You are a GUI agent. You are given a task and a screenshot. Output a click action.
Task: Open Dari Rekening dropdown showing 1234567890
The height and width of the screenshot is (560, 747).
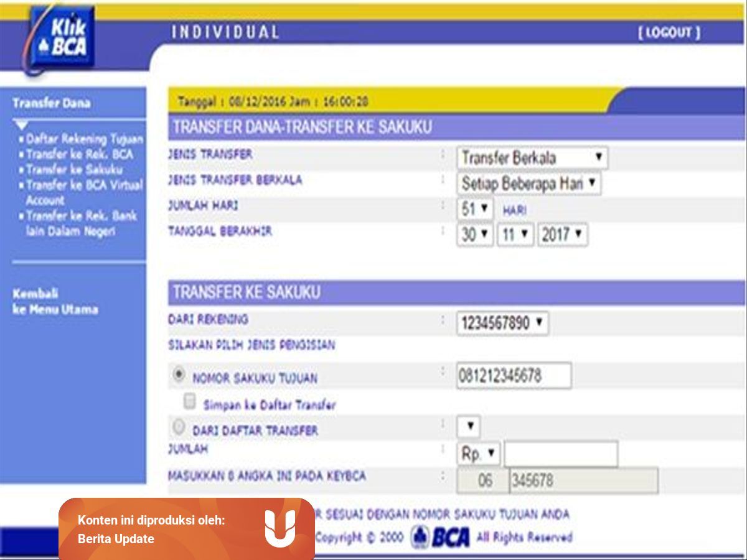tap(502, 324)
